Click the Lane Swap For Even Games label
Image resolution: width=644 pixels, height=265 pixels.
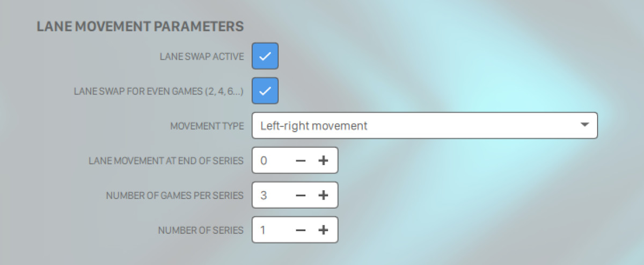(158, 91)
